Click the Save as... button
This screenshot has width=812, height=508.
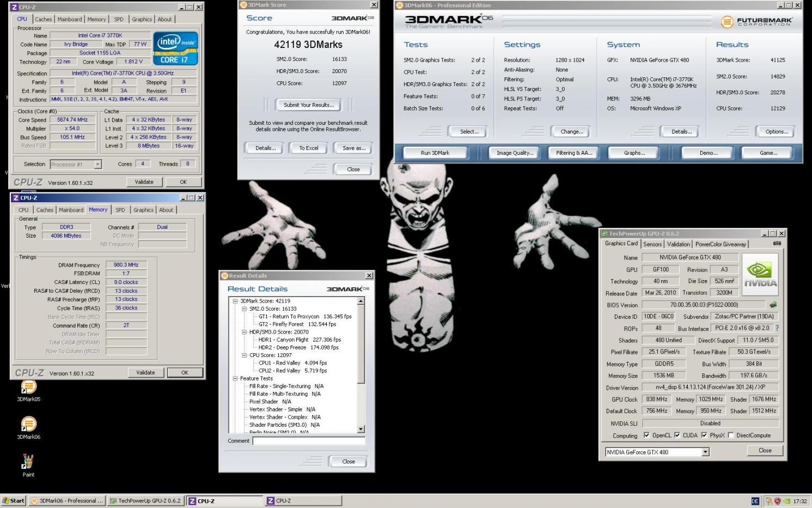(x=354, y=148)
